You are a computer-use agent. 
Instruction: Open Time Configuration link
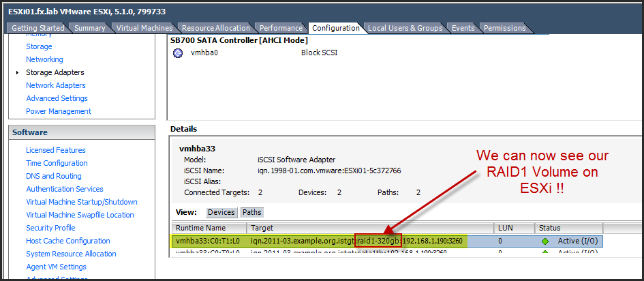[57, 163]
